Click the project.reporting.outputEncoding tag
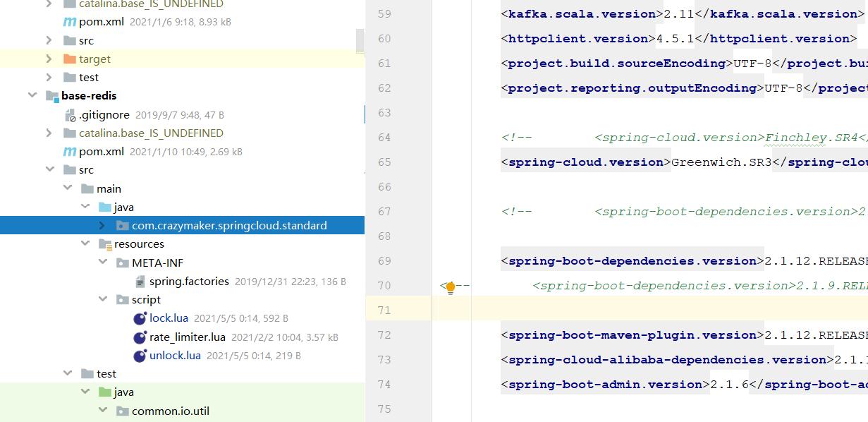868x422 pixels. point(632,88)
